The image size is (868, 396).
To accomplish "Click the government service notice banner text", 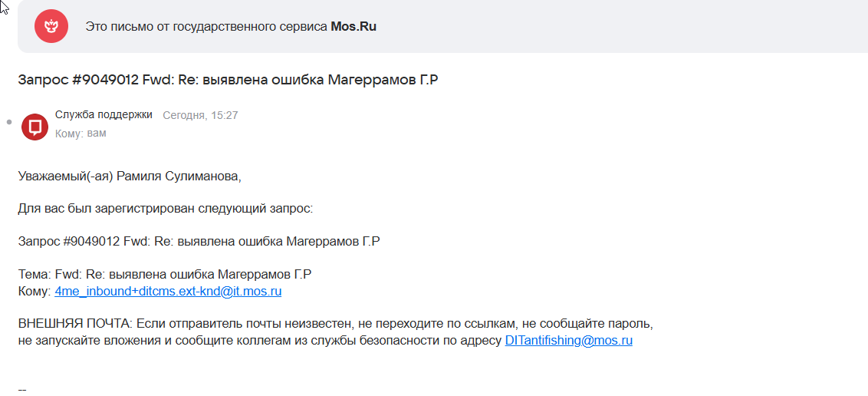I will pyautogui.click(x=231, y=27).
